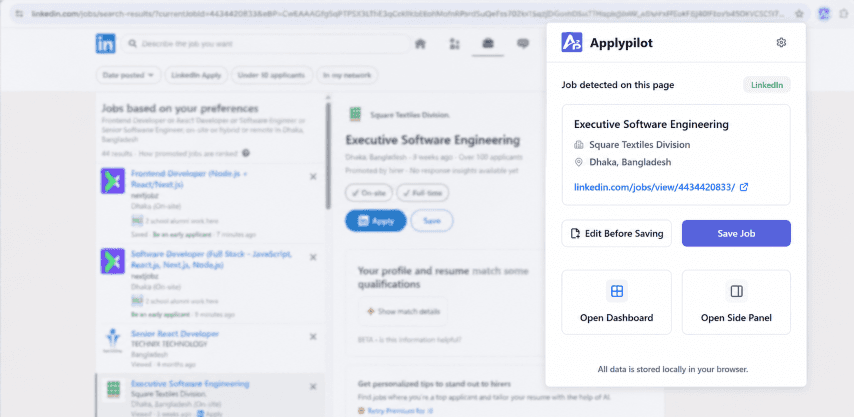Dismiss the Software Developer (Full Stack) job card
This screenshot has height=417, width=854.
pyautogui.click(x=313, y=257)
